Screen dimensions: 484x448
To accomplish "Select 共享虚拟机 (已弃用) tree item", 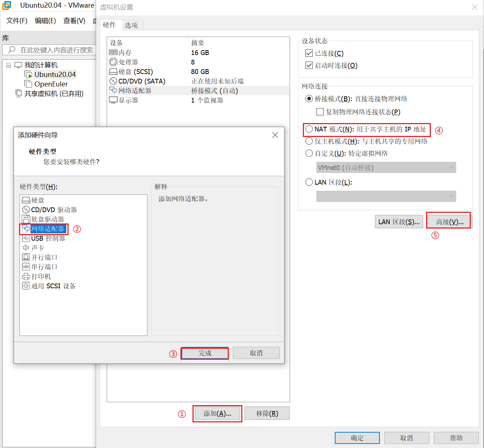I will [54, 93].
